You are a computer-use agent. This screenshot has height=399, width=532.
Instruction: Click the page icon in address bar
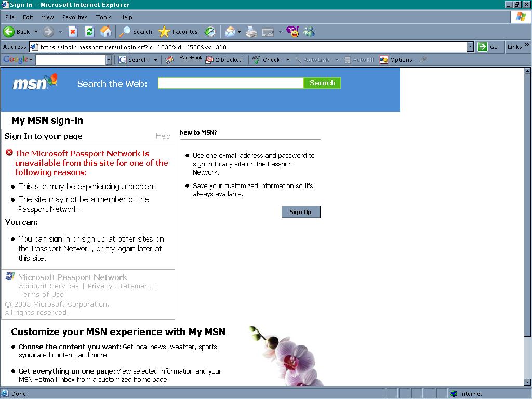pos(34,47)
